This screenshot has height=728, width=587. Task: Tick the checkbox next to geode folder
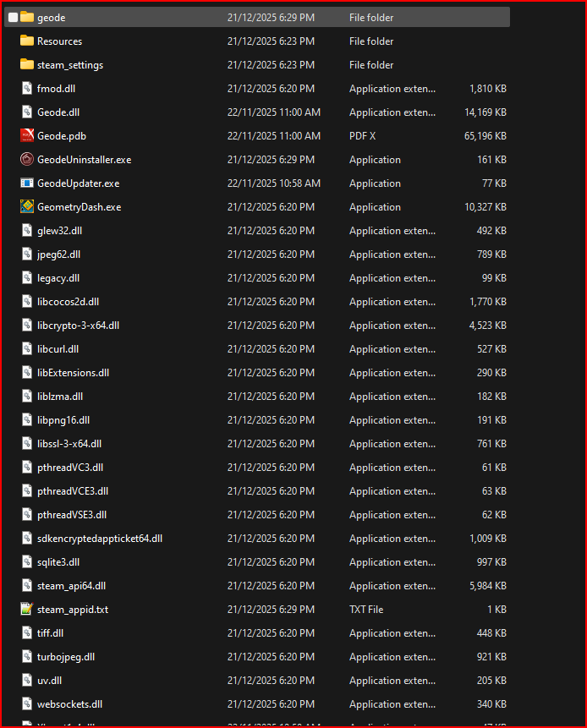click(13, 17)
